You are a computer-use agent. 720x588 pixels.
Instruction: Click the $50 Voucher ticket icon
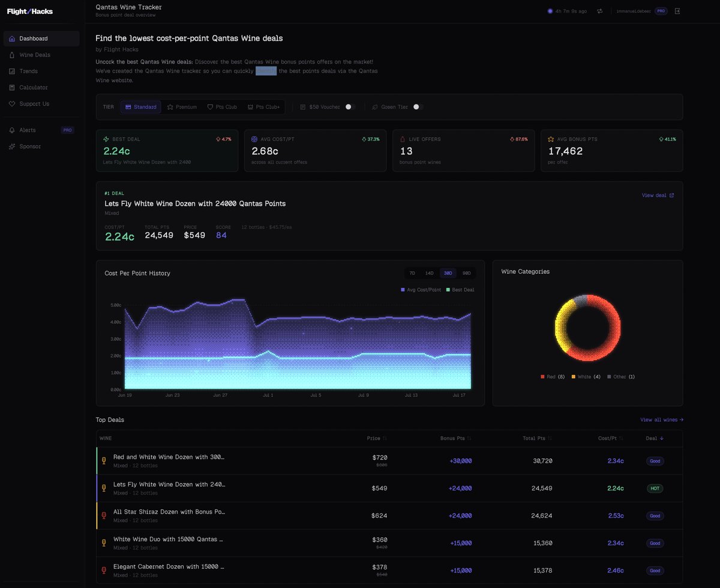pos(303,107)
